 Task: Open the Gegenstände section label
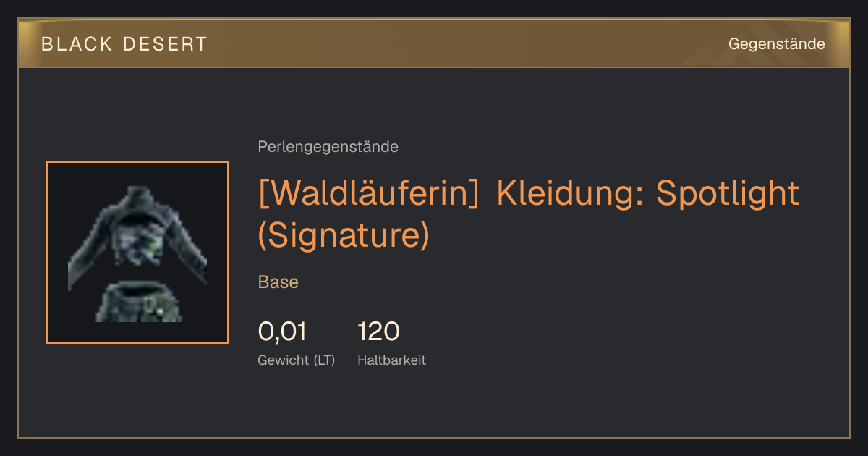click(x=776, y=44)
